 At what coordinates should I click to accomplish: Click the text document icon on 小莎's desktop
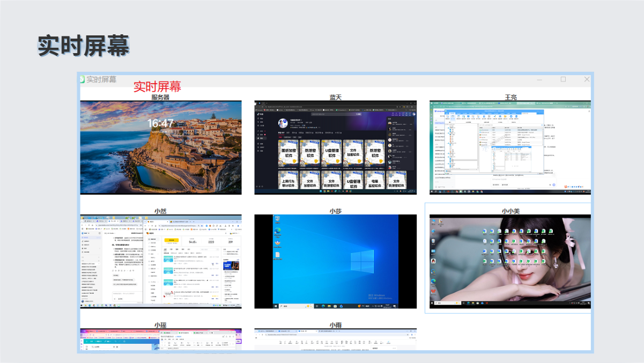277,254
